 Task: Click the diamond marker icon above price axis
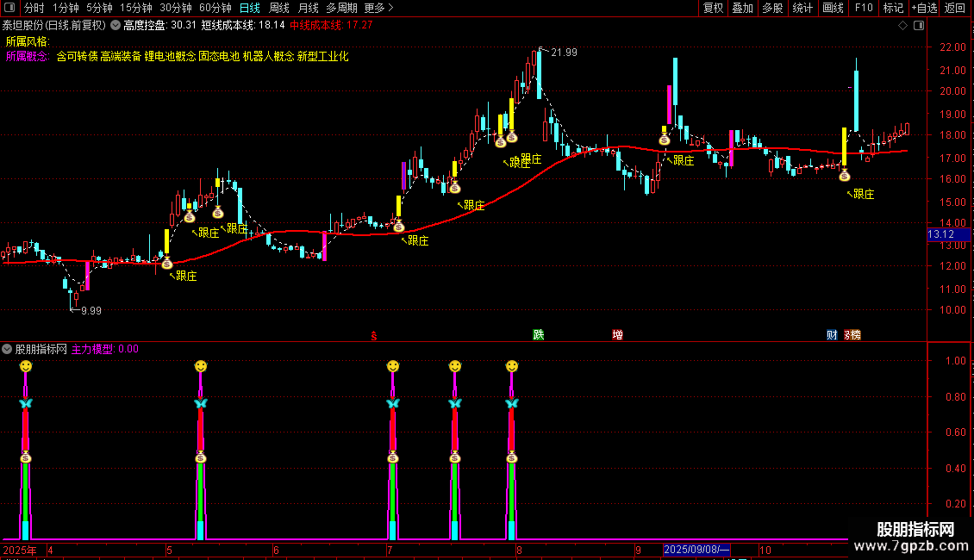pos(903,26)
